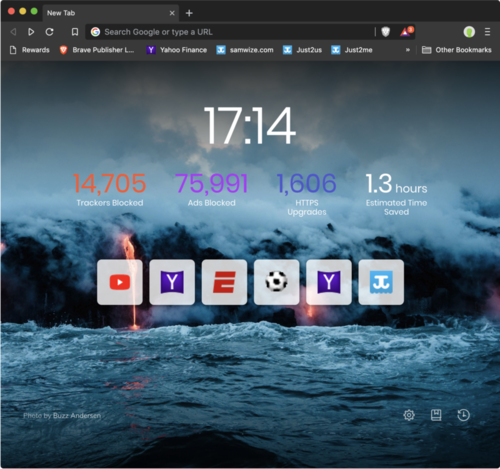The height and width of the screenshot is (469, 500).
Task: Open the hamburger main menu
Action: click(x=487, y=32)
